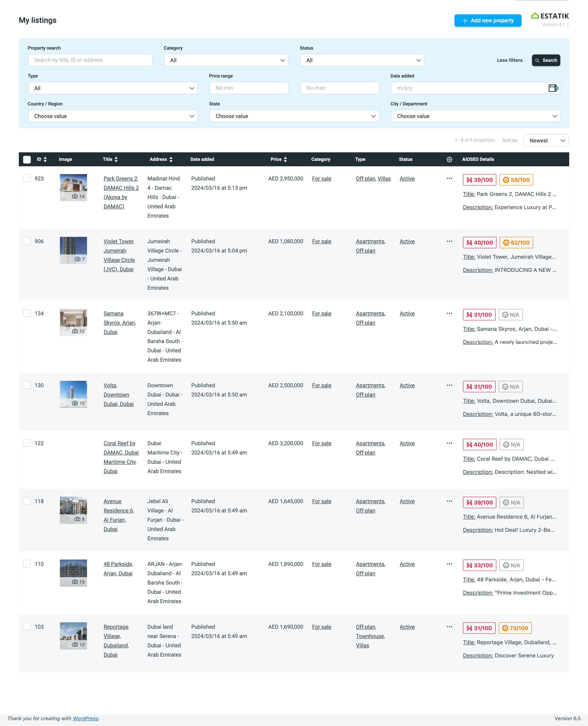Collapse filters with Less filters link
Image resolution: width=588 pixels, height=726 pixels.
pos(510,60)
